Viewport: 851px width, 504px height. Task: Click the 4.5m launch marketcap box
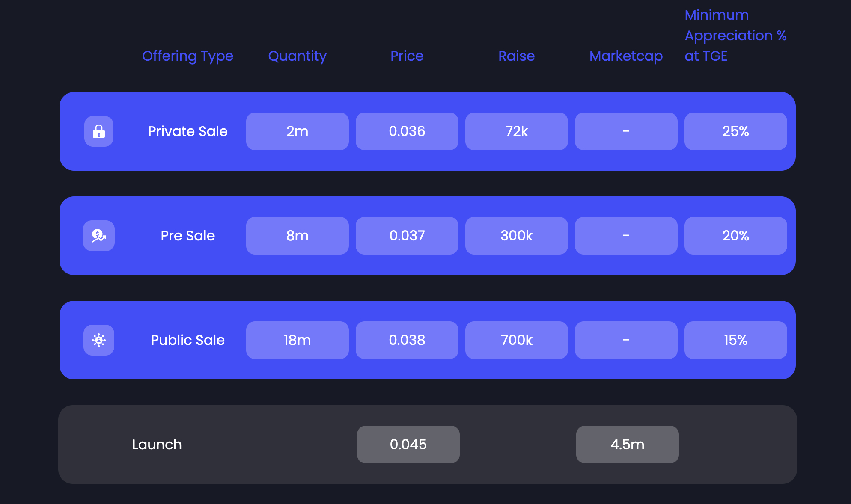coord(627,445)
